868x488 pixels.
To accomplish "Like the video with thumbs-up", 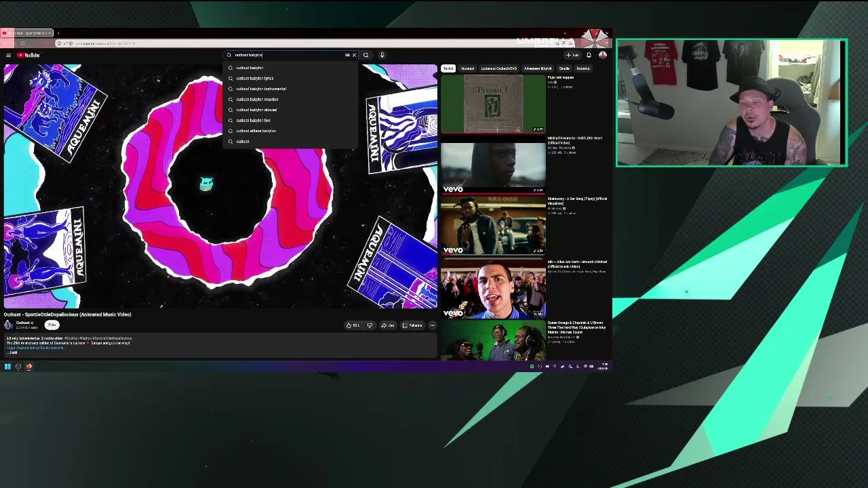I will tap(353, 325).
